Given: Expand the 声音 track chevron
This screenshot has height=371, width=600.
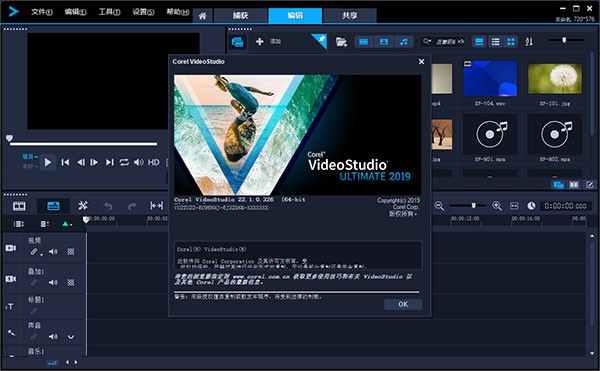Looking at the screenshot, I should click(x=71, y=337).
